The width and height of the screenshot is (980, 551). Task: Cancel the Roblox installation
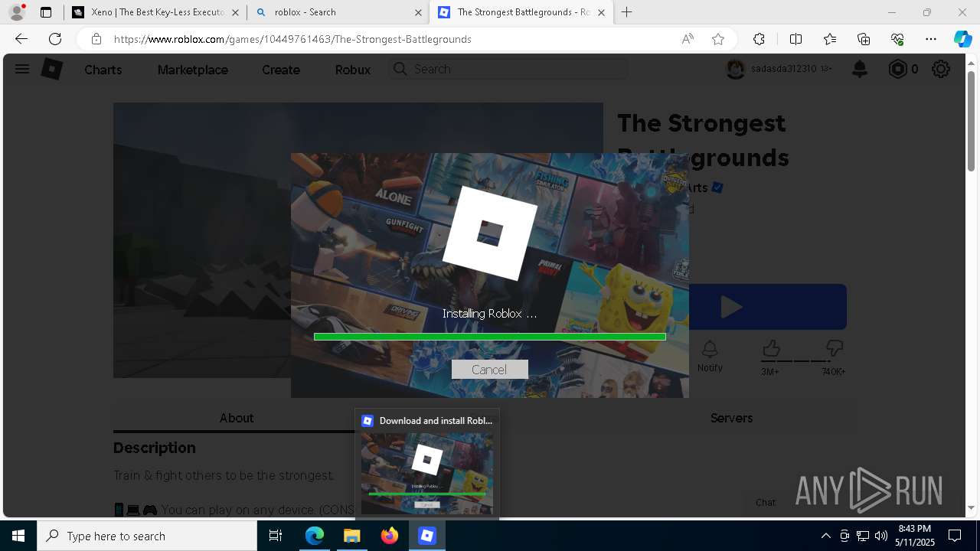coord(489,370)
